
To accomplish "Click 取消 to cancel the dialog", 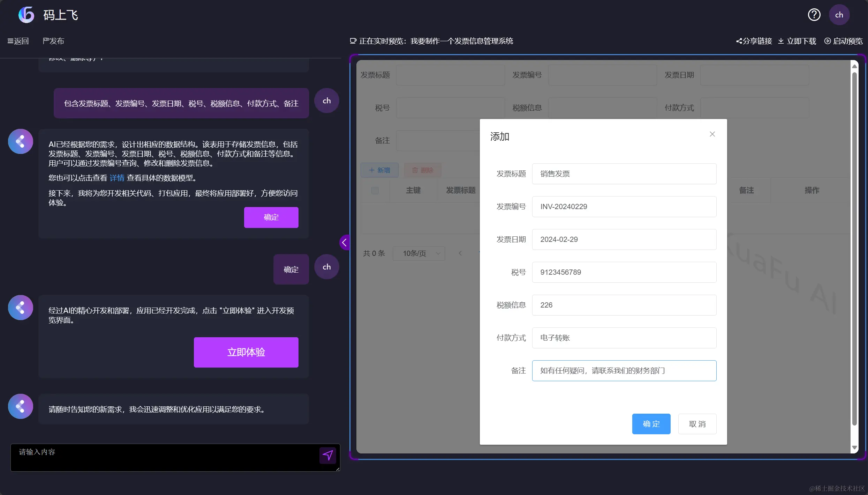I will (697, 424).
